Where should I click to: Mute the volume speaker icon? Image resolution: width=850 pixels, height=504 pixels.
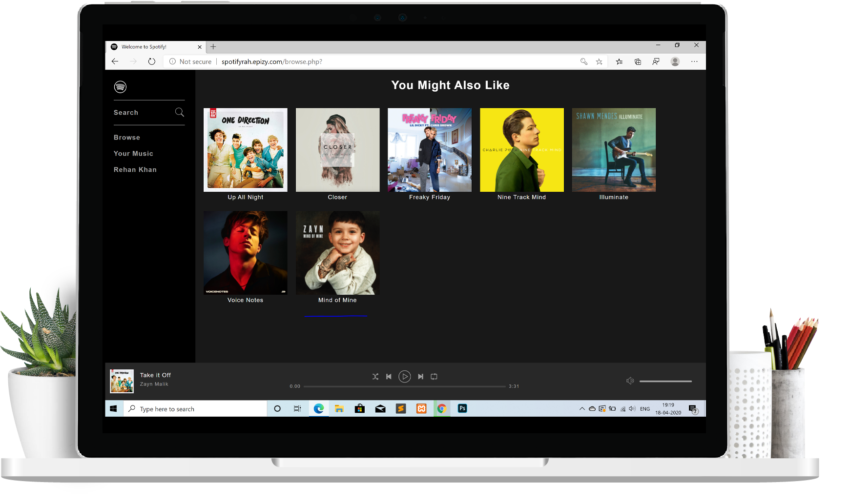pyautogui.click(x=630, y=381)
